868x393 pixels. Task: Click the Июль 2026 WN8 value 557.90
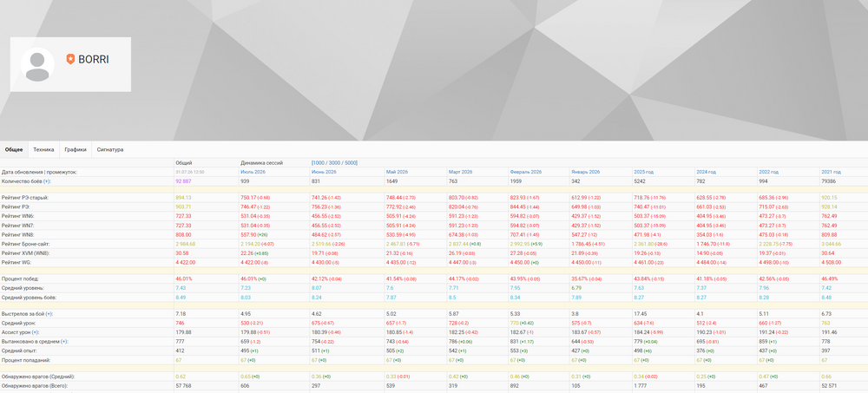[248, 234]
